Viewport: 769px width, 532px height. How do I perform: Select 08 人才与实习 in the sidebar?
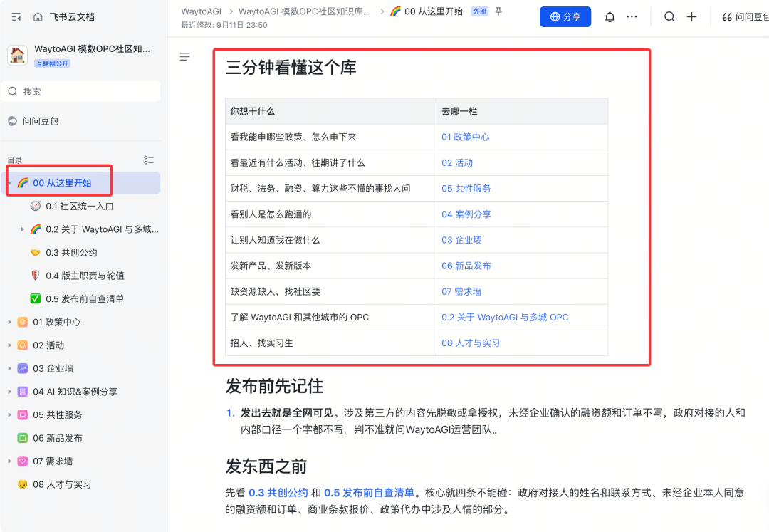pyautogui.click(x=62, y=484)
